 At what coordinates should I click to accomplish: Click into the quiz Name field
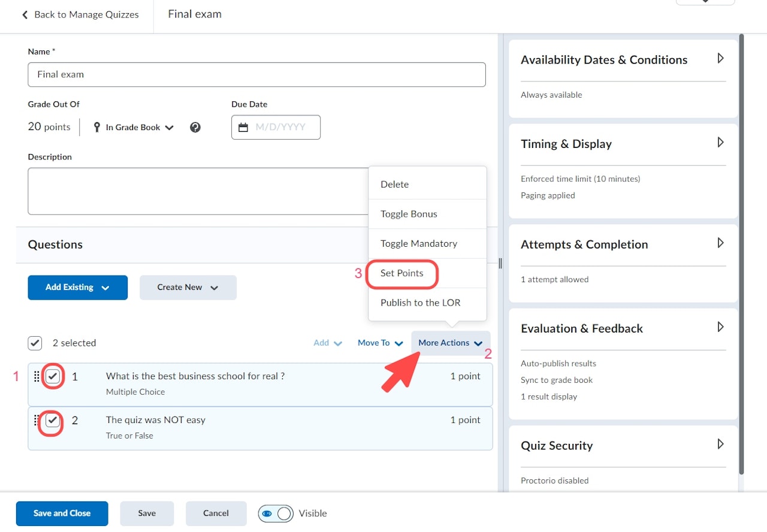pyautogui.click(x=256, y=75)
